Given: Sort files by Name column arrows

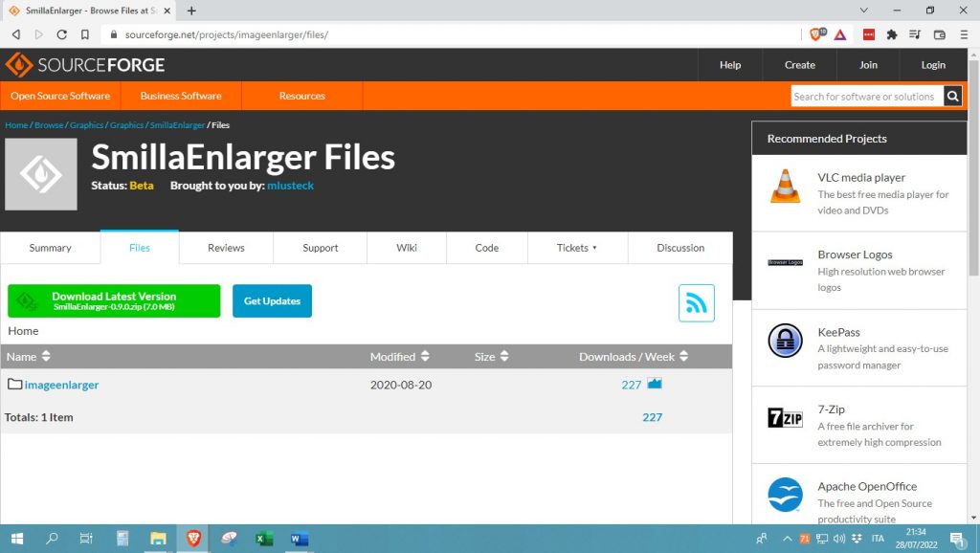Looking at the screenshot, I should [x=46, y=357].
